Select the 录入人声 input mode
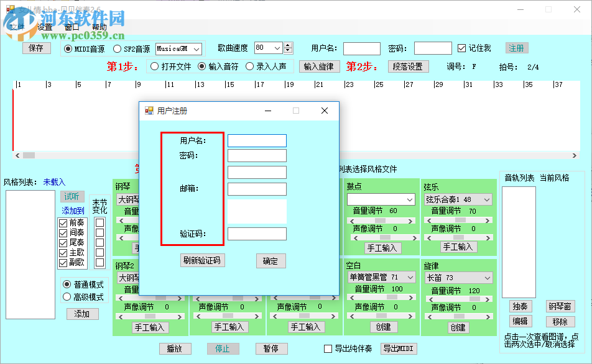The height and width of the screenshot is (364, 592). coord(249,66)
